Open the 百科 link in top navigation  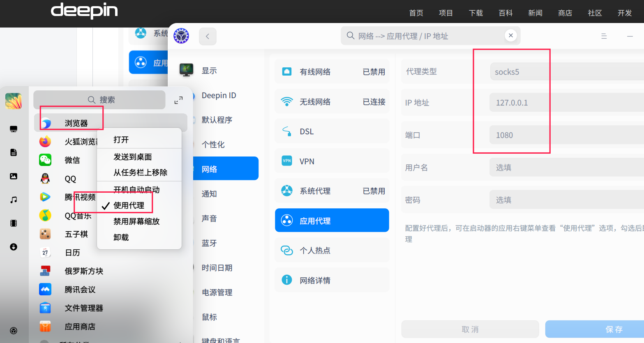506,13
